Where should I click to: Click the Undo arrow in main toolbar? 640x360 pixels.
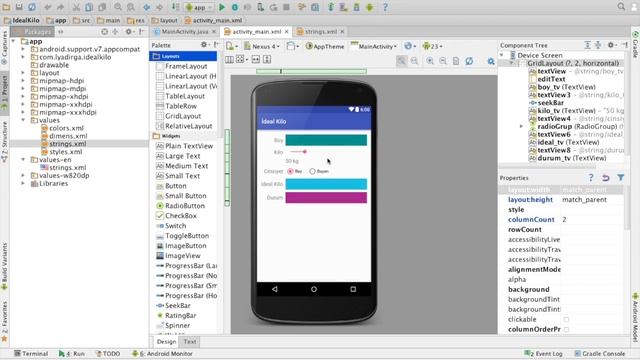(x=48, y=7)
